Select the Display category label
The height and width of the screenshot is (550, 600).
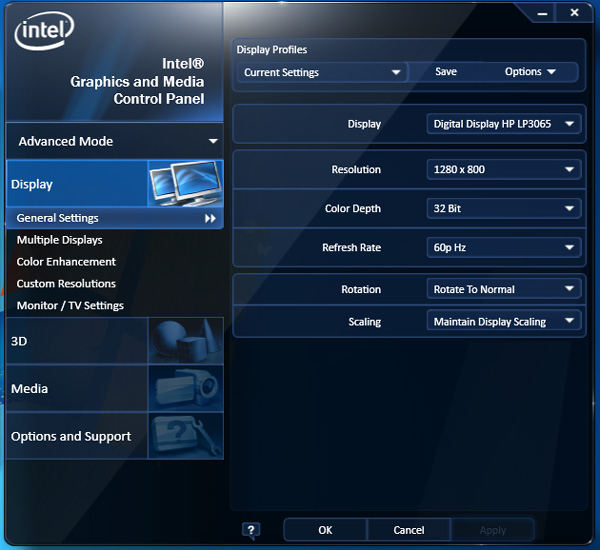click(32, 184)
